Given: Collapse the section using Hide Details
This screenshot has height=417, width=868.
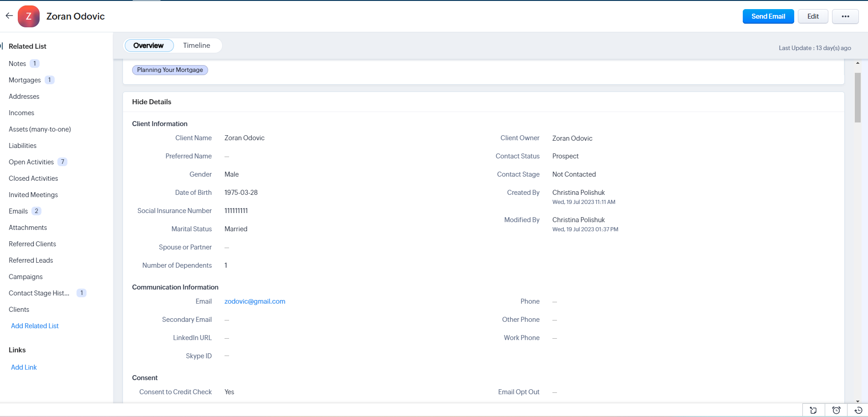Looking at the screenshot, I should (x=152, y=102).
